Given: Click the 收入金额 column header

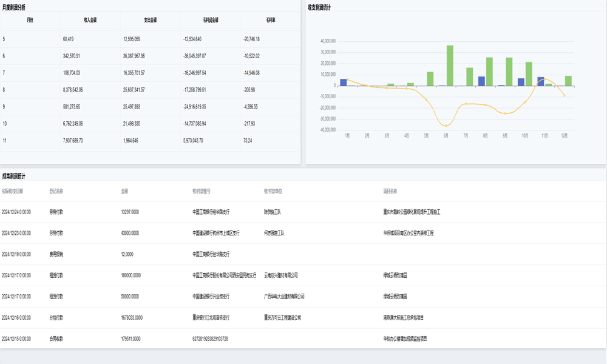Looking at the screenshot, I should pyautogui.click(x=90, y=20).
